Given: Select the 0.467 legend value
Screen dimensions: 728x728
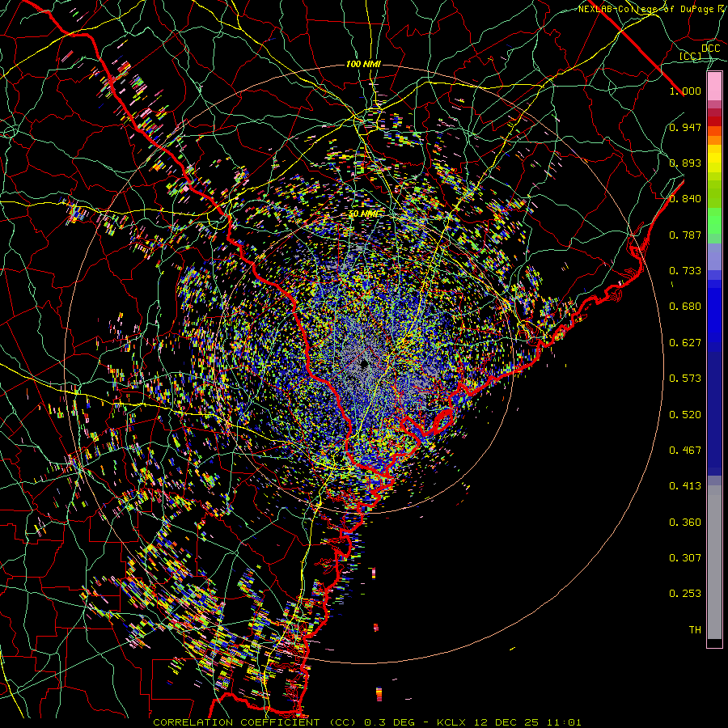Looking at the screenshot, I should click(685, 451).
